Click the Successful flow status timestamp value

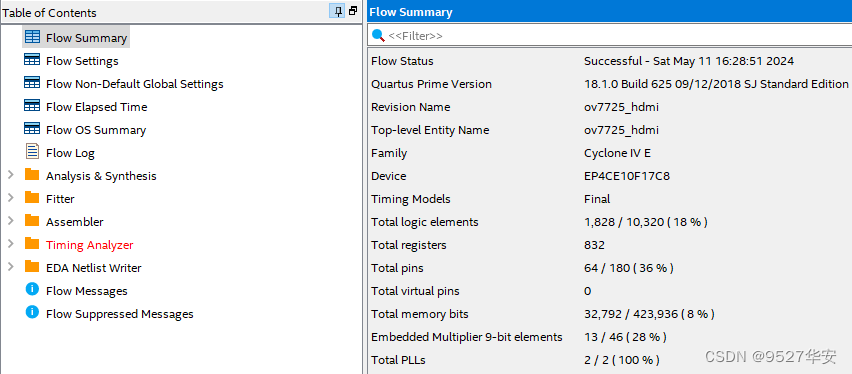(x=689, y=61)
